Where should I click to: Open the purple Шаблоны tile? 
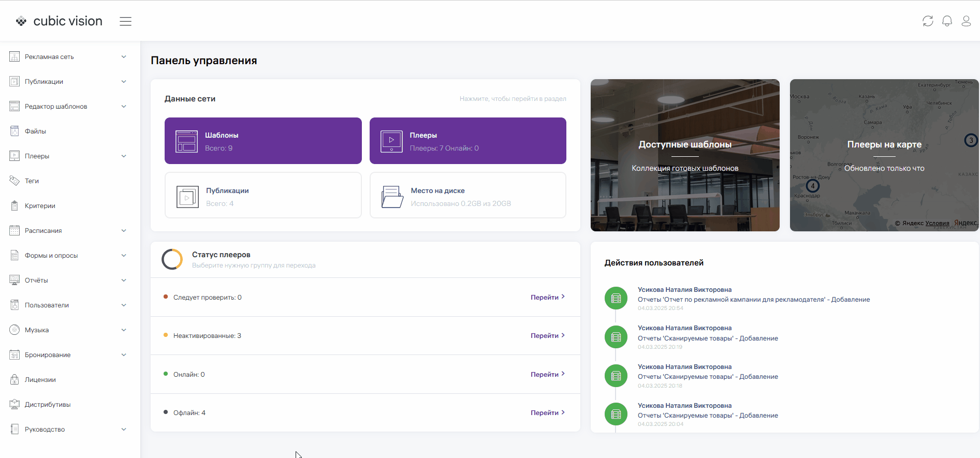[x=263, y=141]
